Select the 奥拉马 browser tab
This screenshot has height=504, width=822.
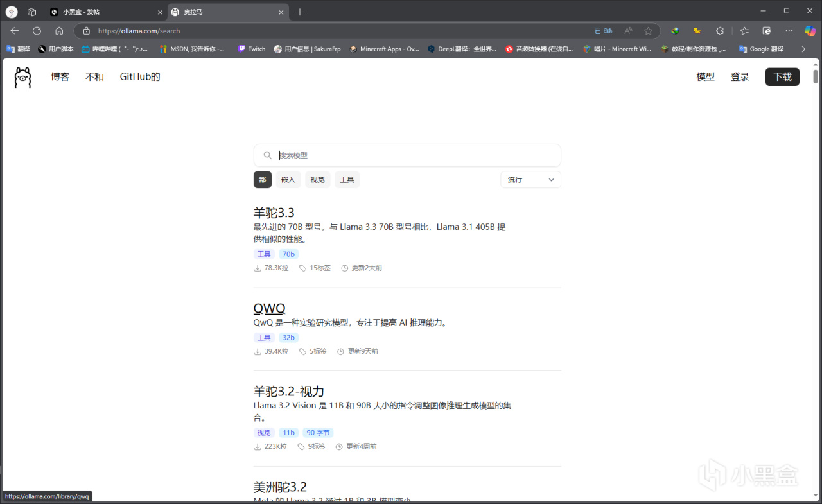coord(227,12)
